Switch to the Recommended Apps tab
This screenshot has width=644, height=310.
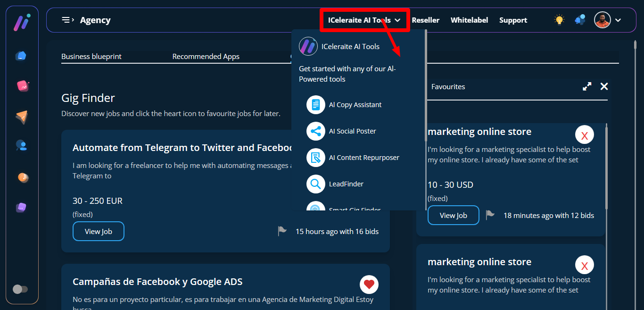coord(206,57)
